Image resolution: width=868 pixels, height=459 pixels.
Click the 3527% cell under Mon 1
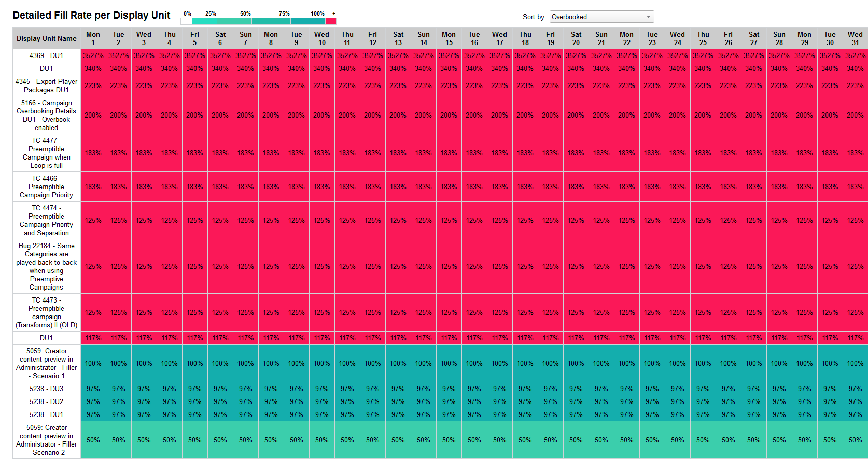click(x=93, y=55)
